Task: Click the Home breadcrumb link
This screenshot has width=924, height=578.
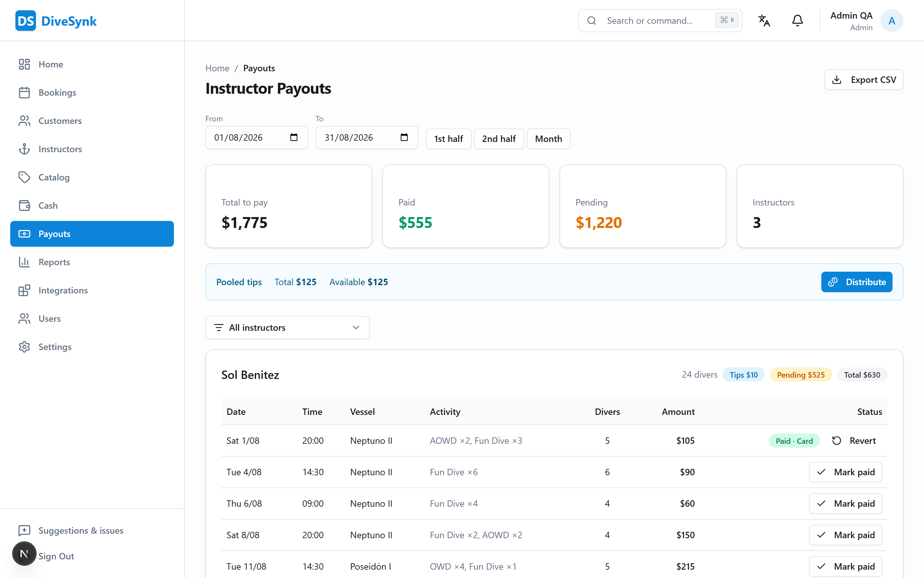Action: click(217, 68)
